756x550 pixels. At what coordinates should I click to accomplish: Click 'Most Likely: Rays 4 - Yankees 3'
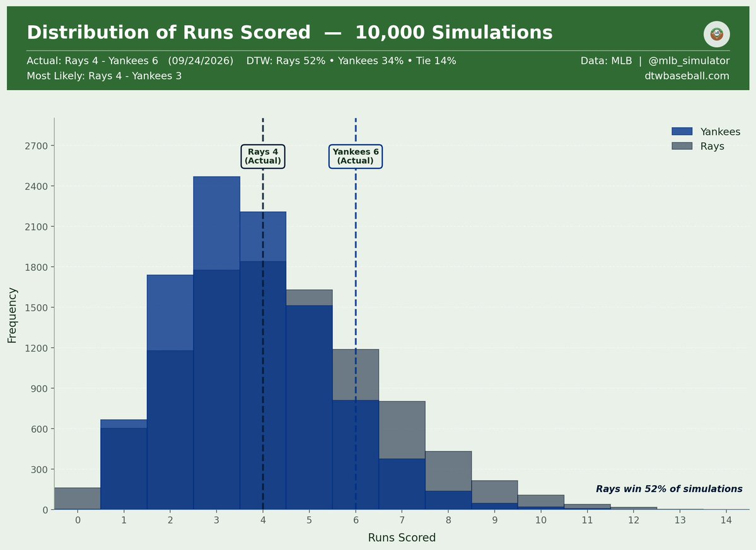click(x=104, y=76)
